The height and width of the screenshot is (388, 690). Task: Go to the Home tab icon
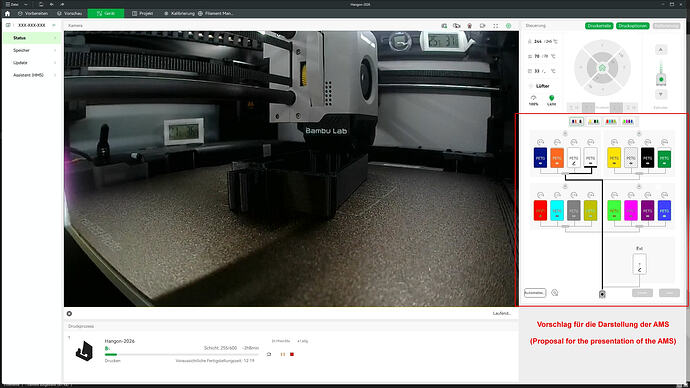point(7,13)
